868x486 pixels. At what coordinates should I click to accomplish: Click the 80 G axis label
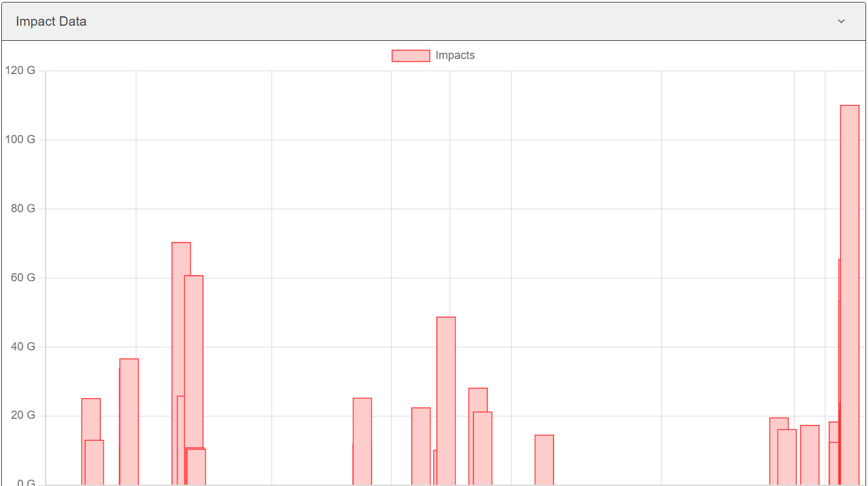[x=23, y=208]
